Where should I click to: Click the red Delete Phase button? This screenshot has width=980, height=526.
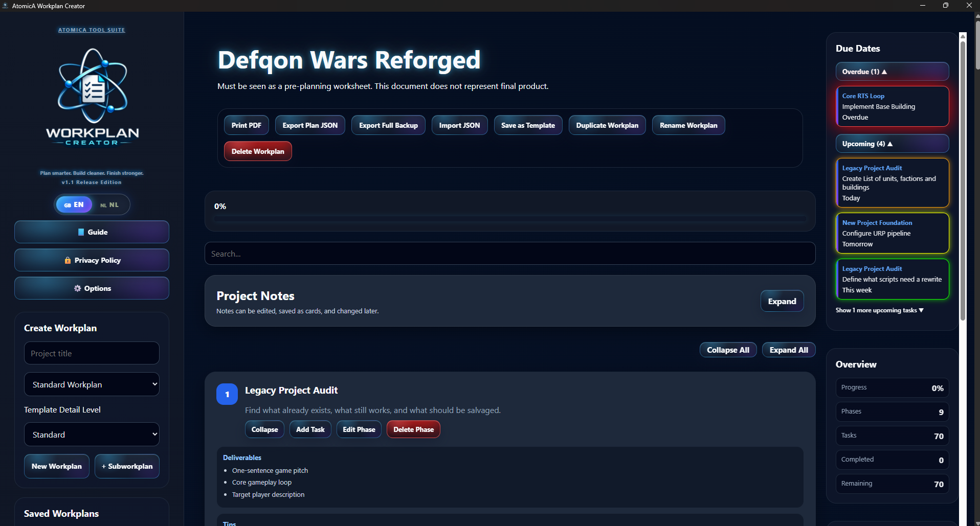coord(413,429)
